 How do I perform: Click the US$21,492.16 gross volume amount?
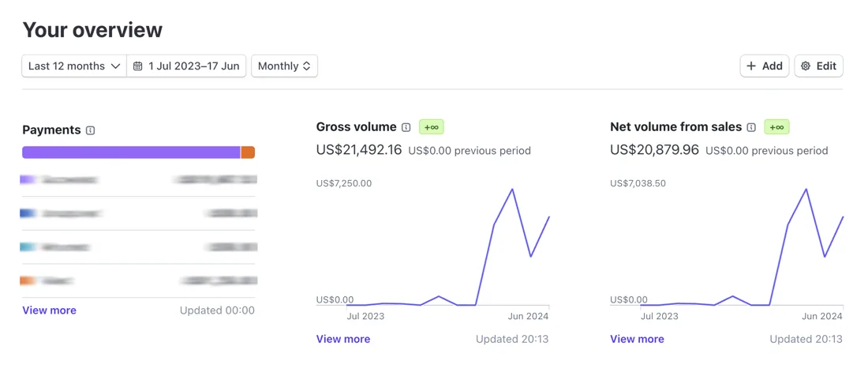tap(359, 150)
